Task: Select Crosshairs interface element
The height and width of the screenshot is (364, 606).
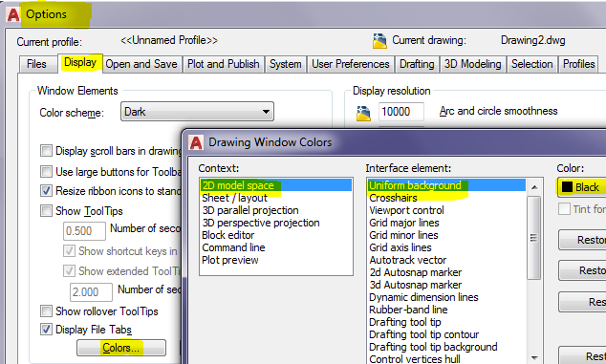Action: pos(446,198)
